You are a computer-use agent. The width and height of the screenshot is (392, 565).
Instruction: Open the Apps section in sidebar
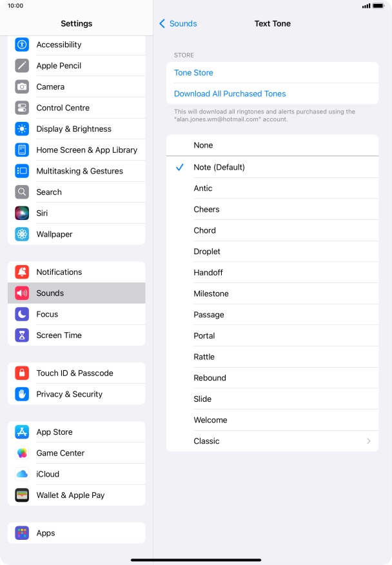coord(76,533)
